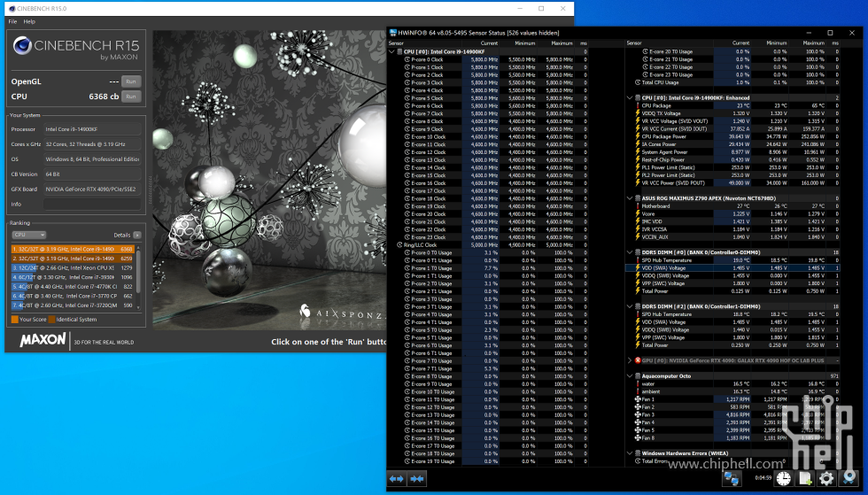Click the HWiNFO collapse columns arrows icon
The height and width of the screenshot is (495, 868).
417,479
